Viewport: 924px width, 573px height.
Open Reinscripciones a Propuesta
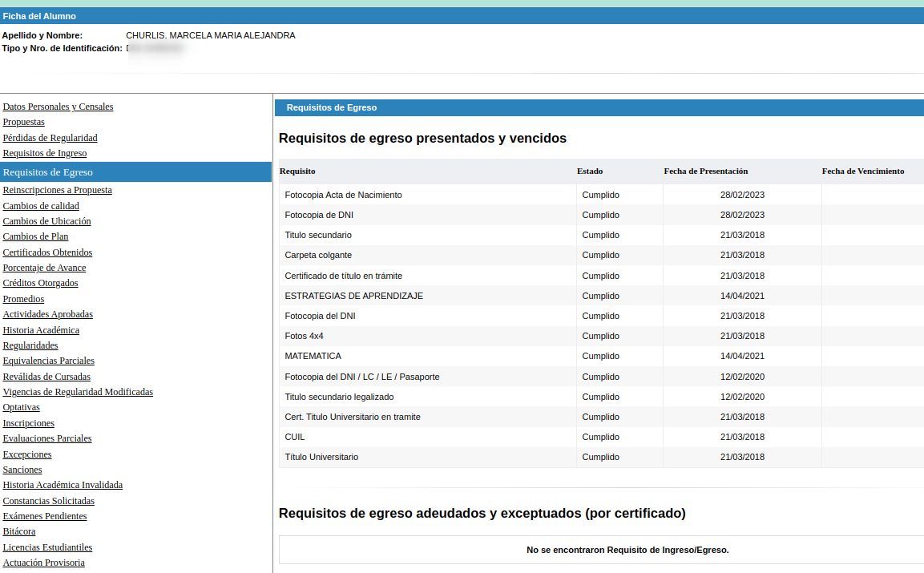pyautogui.click(x=57, y=190)
